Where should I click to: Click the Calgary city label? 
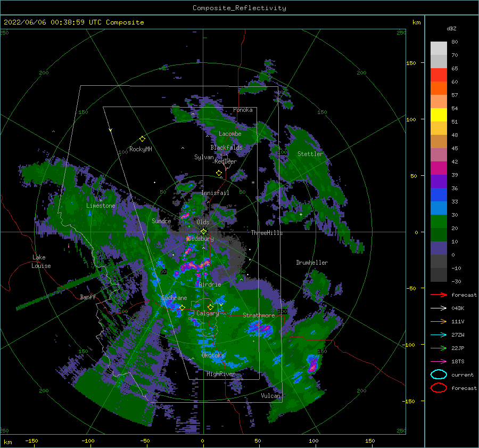[208, 313]
